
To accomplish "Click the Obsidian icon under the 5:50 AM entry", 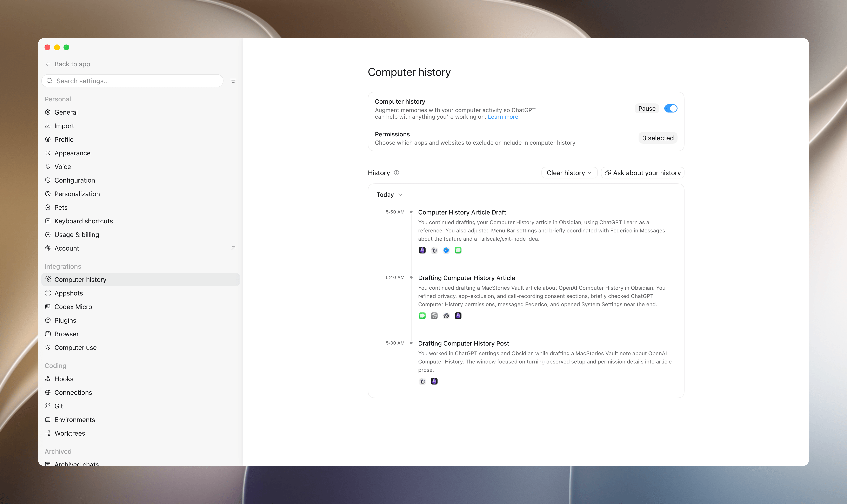I will pyautogui.click(x=422, y=250).
